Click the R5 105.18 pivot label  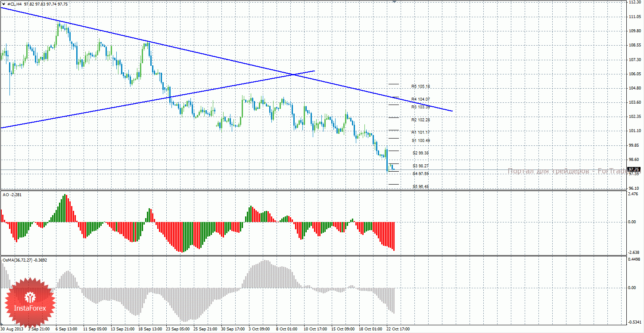pos(421,86)
